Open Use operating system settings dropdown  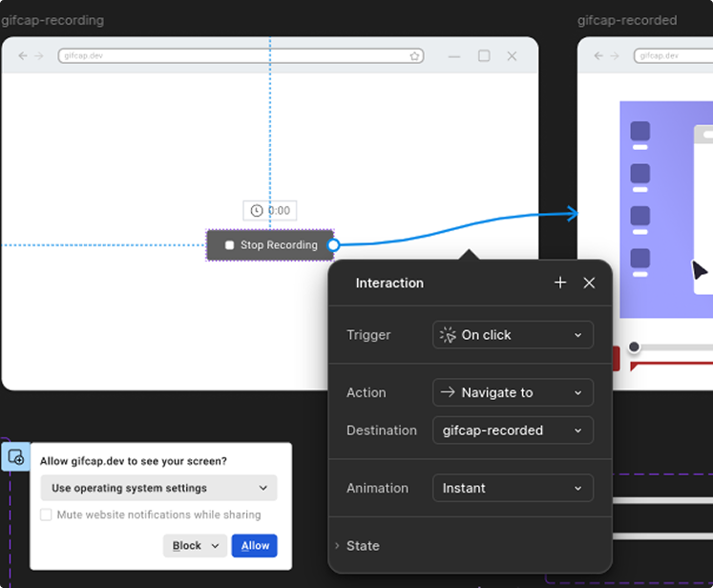coord(158,488)
